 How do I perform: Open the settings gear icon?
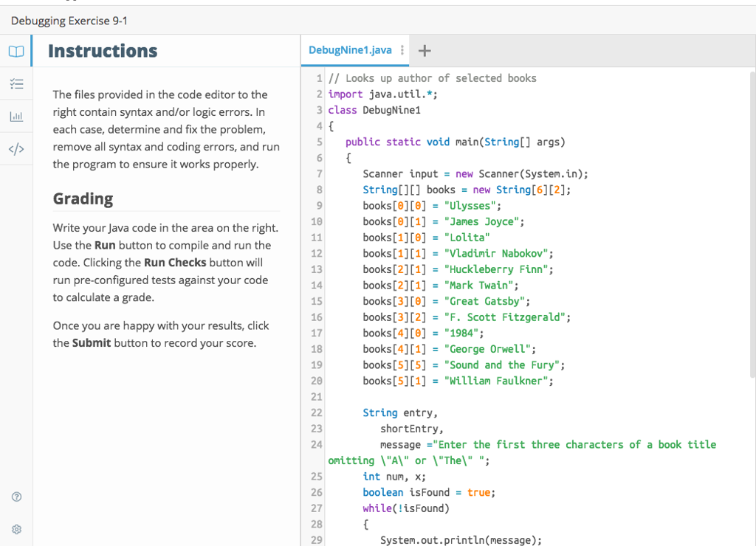(16, 529)
